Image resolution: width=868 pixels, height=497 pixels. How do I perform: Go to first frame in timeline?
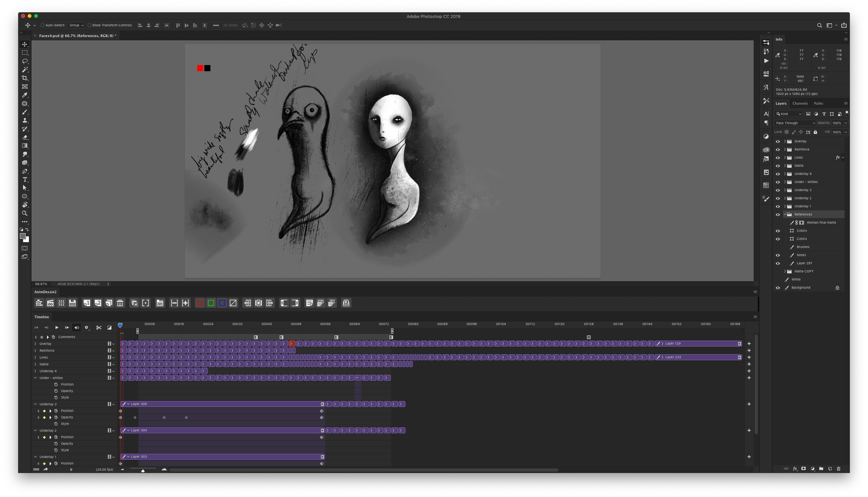[36, 328]
